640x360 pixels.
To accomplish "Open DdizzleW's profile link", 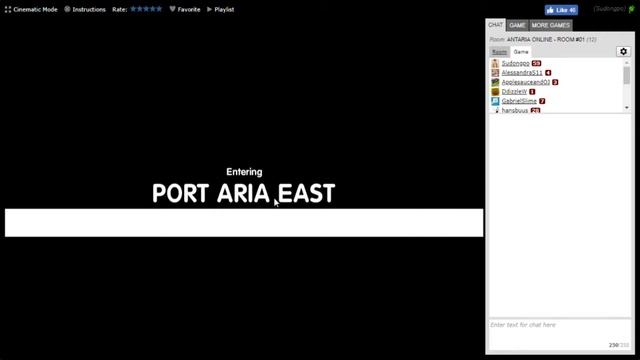I will point(514,91).
